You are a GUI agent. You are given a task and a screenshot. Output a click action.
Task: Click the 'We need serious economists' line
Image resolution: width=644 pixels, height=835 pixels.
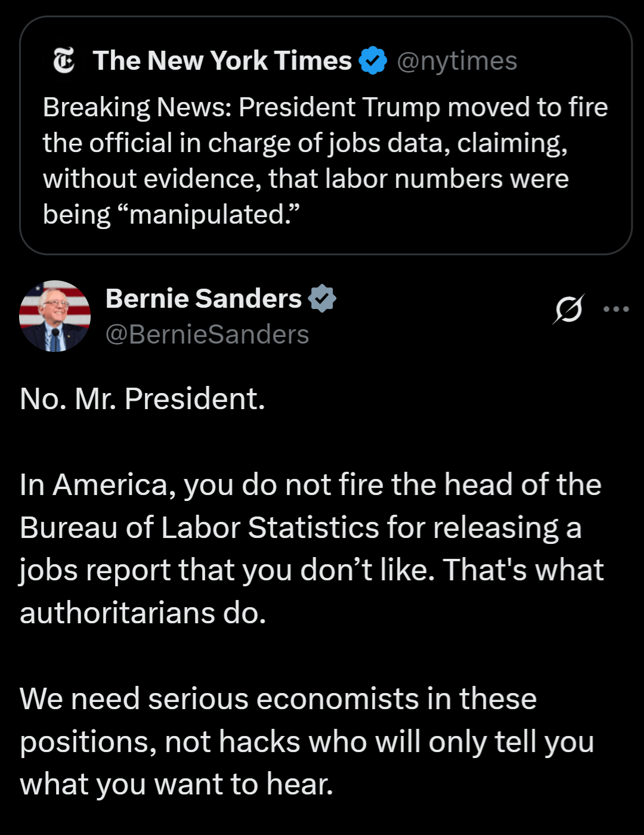[278, 699]
